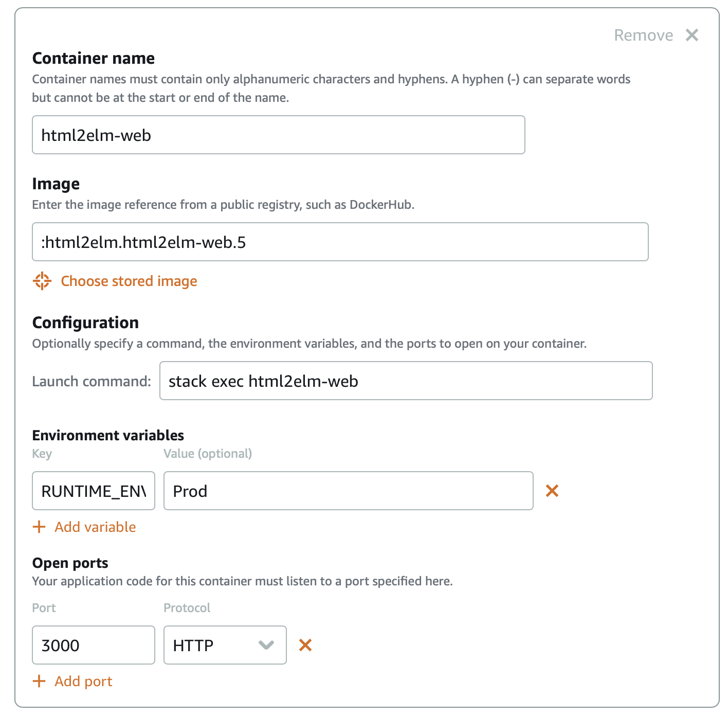Click the Prod value input field
Viewport: 728px width, 716px height.
(348, 491)
